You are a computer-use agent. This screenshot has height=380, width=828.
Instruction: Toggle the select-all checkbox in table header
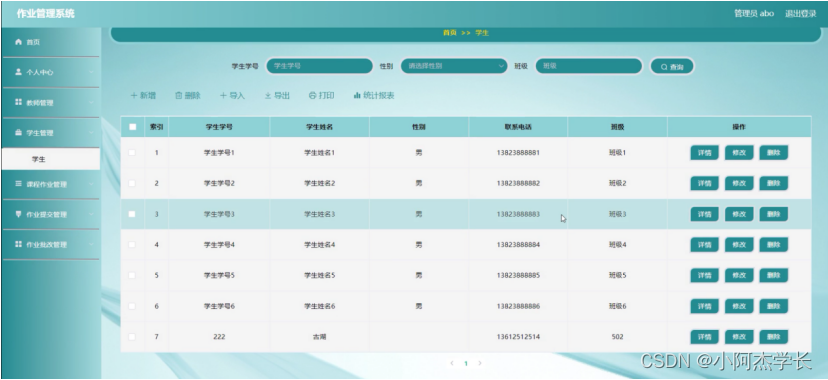[133, 127]
